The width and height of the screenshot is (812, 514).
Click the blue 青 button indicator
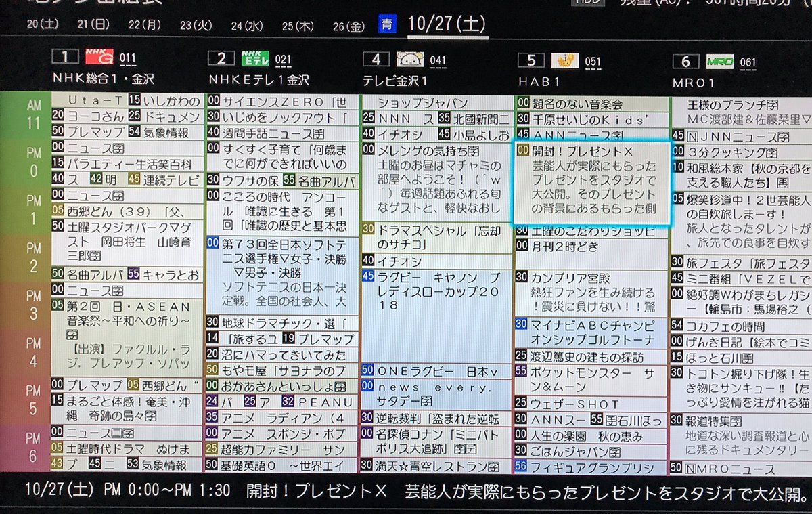click(x=386, y=26)
